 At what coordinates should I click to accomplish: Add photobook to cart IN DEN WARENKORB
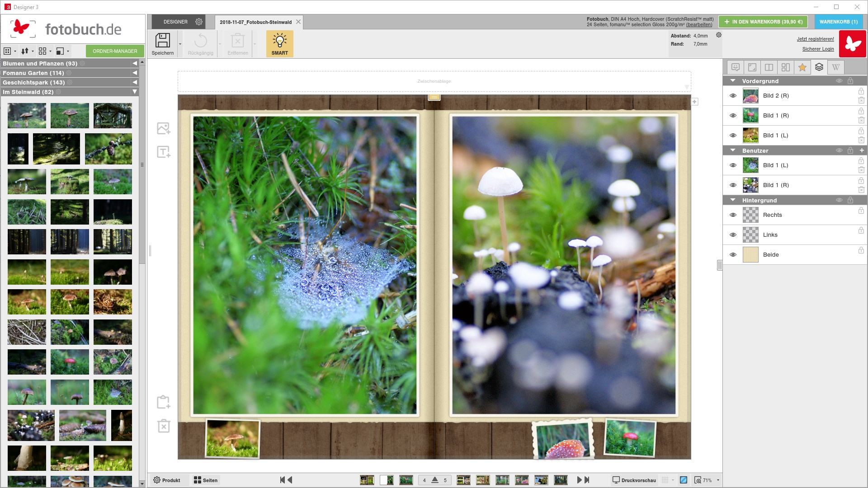tap(764, 22)
